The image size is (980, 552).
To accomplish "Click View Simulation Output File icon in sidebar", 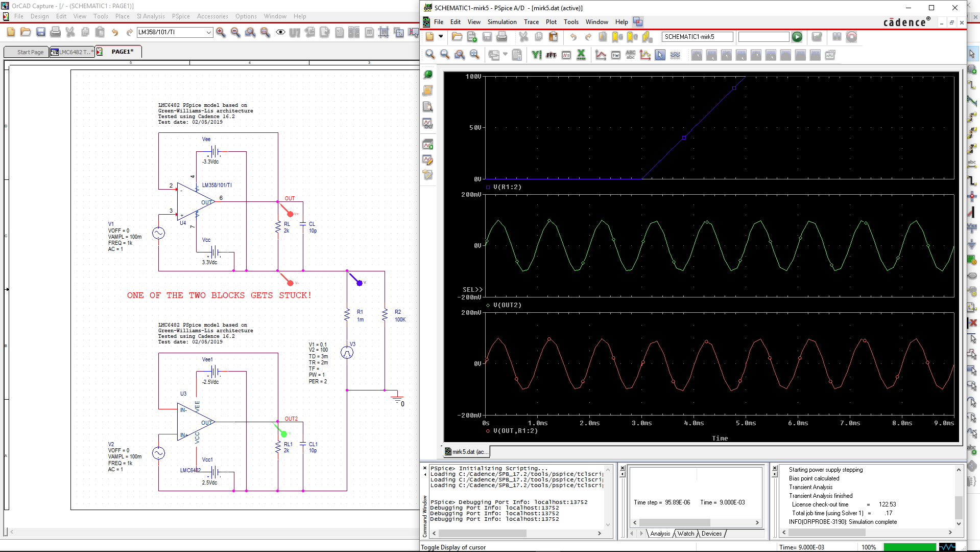I will click(x=428, y=107).
